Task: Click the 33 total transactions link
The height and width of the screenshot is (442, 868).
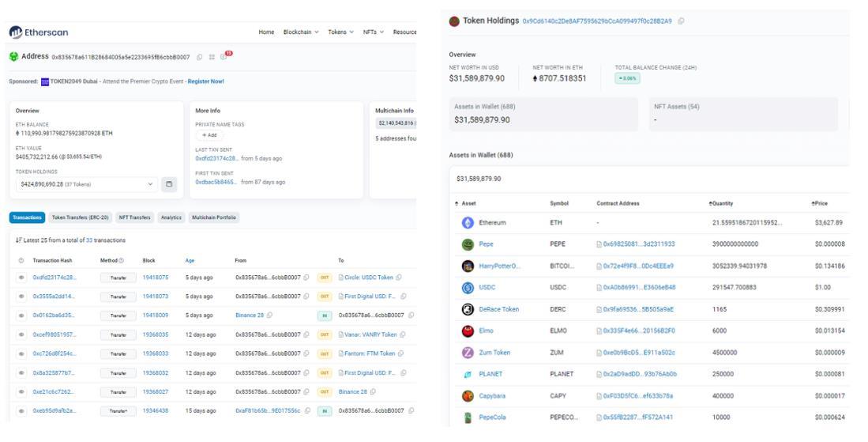Action: (x=89, y=240)
